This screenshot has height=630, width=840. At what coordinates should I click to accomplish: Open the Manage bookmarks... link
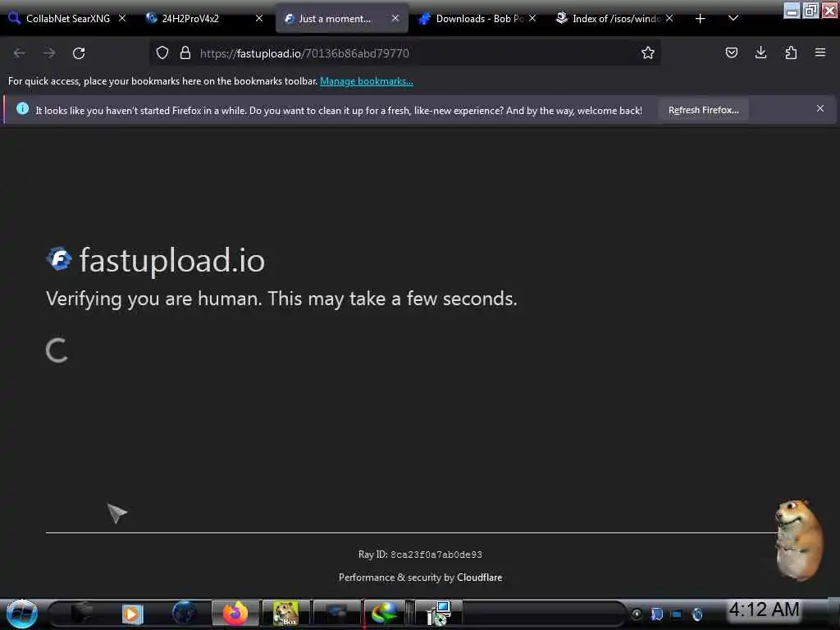pyautogui.click(x=367, y=81)
